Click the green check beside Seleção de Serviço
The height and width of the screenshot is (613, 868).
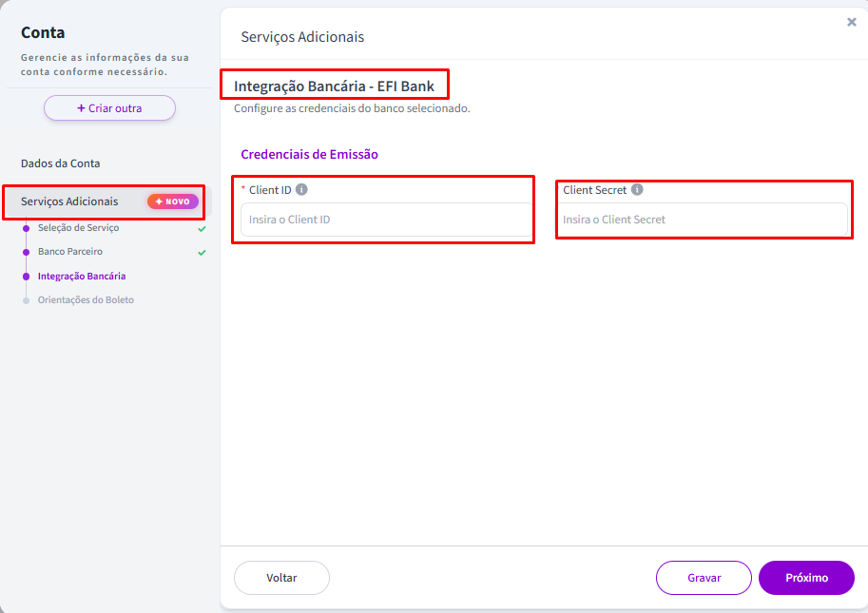203,228
